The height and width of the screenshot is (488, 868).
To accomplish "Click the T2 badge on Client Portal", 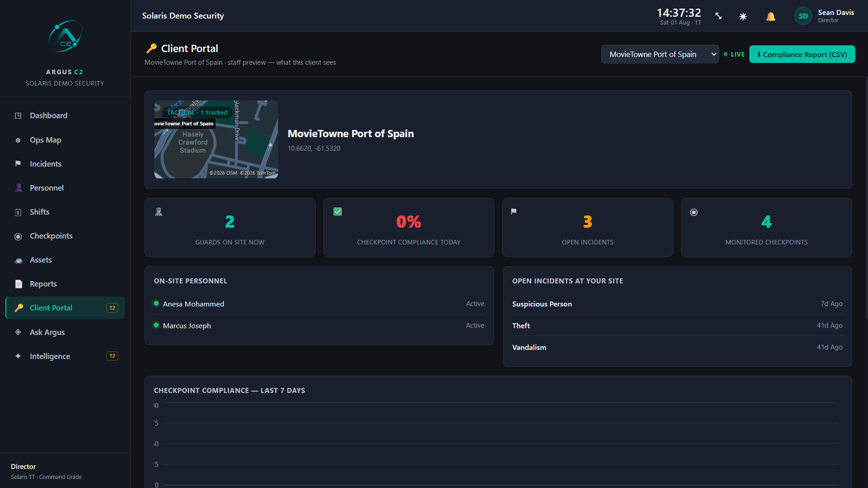I will [112, 308].
